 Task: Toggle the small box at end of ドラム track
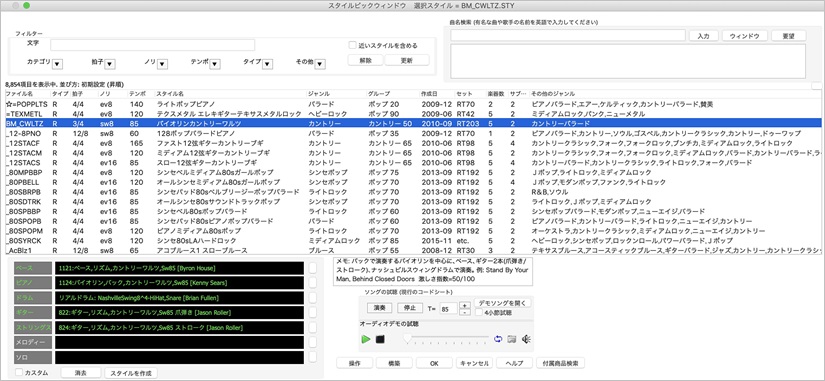(x=313, y=298)
